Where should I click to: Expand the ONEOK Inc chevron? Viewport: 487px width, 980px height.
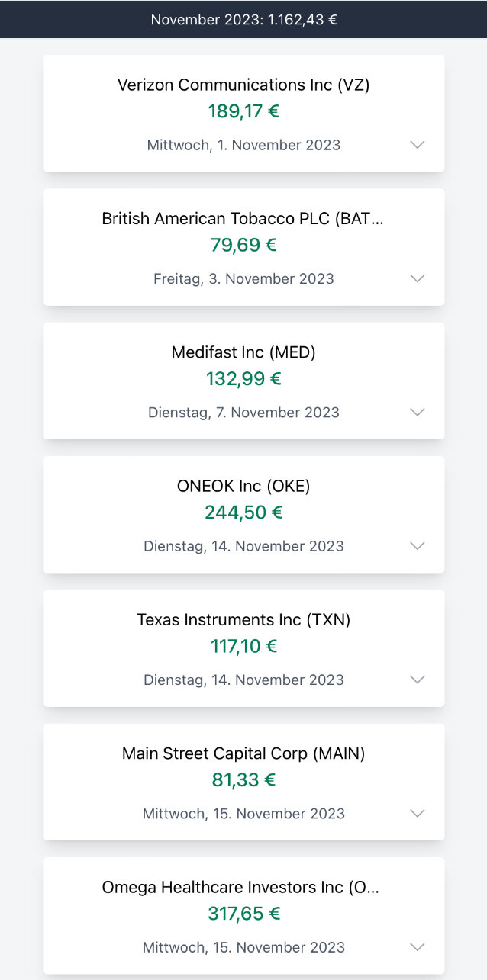[x=417, y=546]
